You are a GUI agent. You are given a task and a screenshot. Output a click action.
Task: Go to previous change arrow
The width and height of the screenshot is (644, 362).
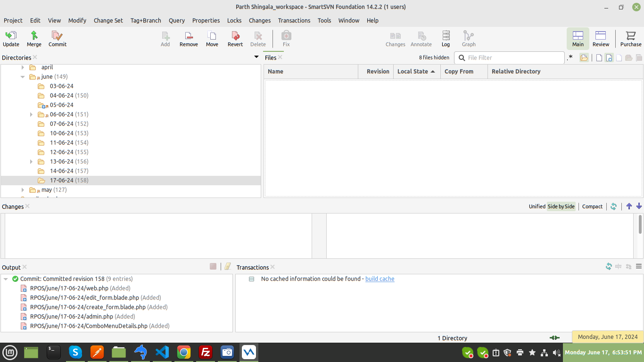pos(629,206)
